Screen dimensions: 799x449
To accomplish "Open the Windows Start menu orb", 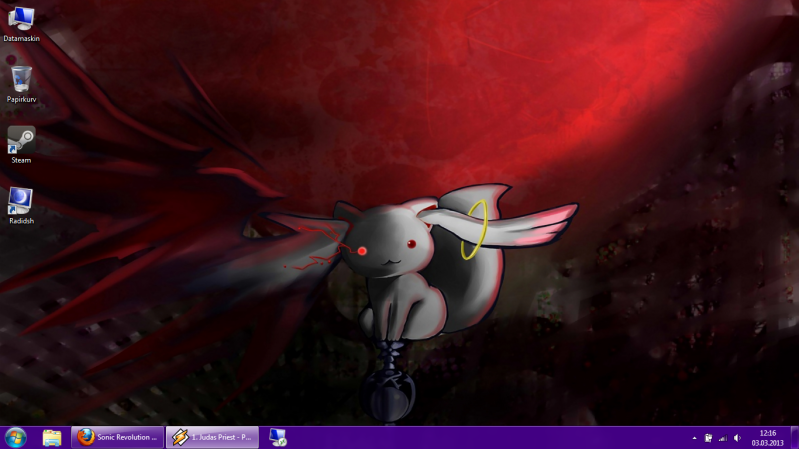I will pyautogui.click(x=16, y=438).
